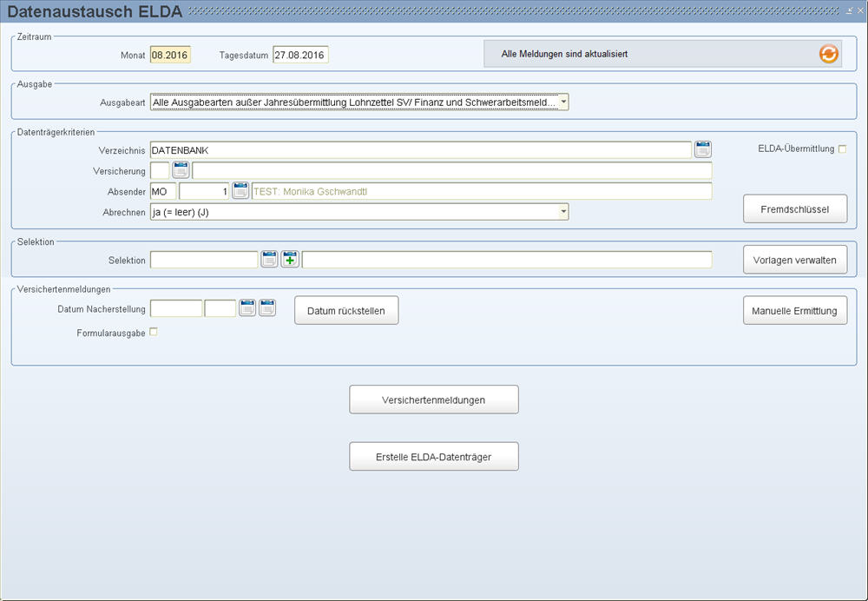868x601 pixels.
Task: Focus the Tagesdatum field showing 27.08.2016
Action: [300, 55]
